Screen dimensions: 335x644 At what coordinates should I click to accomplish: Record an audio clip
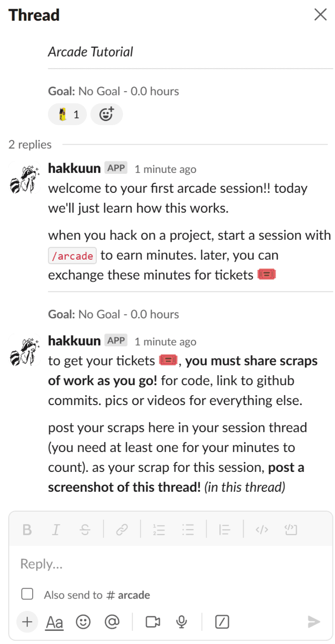(x=181, y=622)
